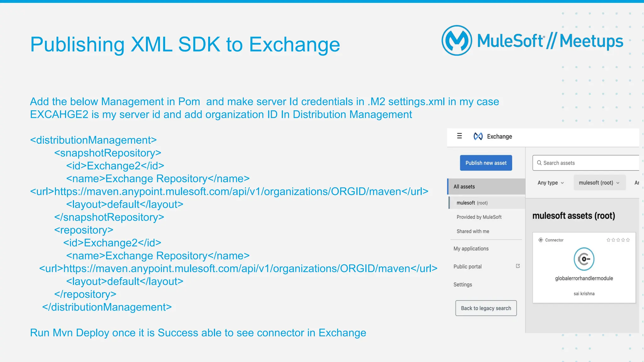
Task: Select mulesoft (root) sidebar item
Action: click(x=487, y=203)
